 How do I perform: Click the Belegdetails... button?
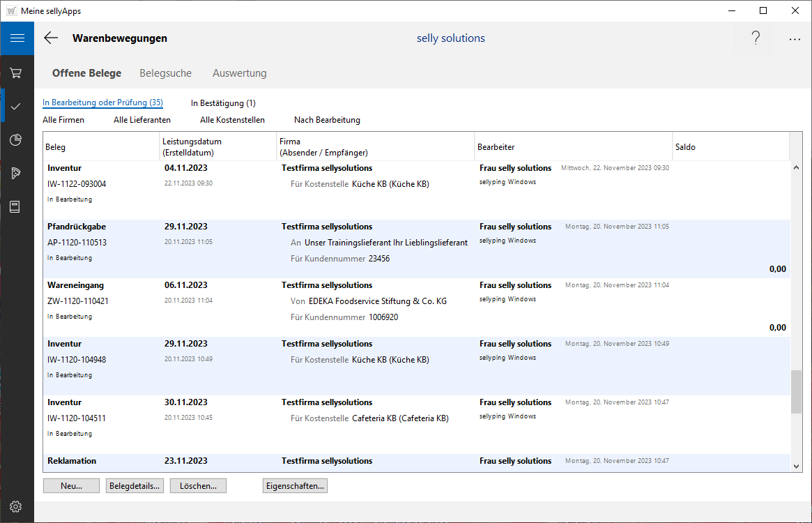coord(135,486)
